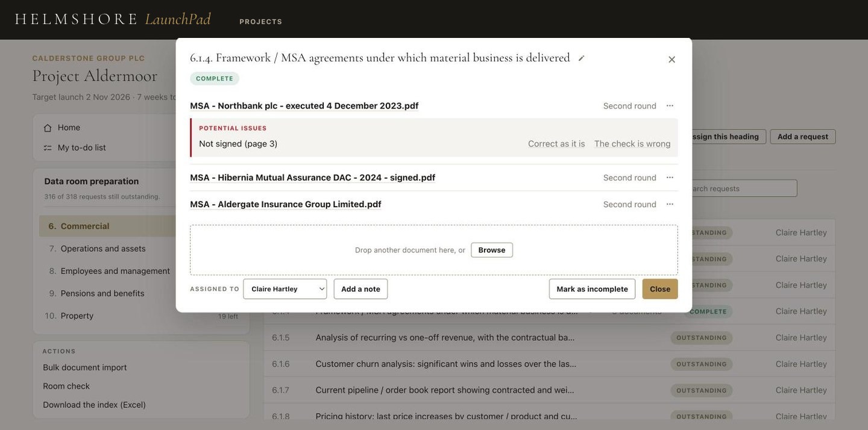Screen dimensions: 868x430
Task: Click Room check action
Action: 66,386
